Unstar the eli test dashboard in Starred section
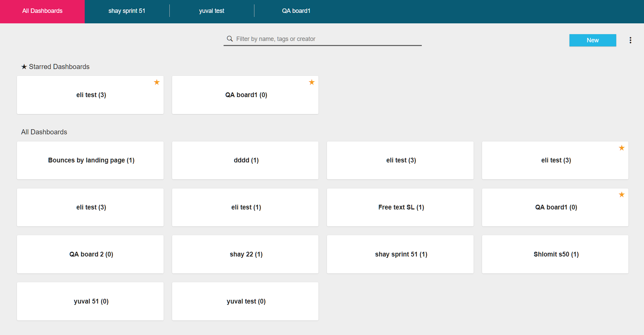Image resolution: width=644 pixels, height=335 pixels. point(157,82)
